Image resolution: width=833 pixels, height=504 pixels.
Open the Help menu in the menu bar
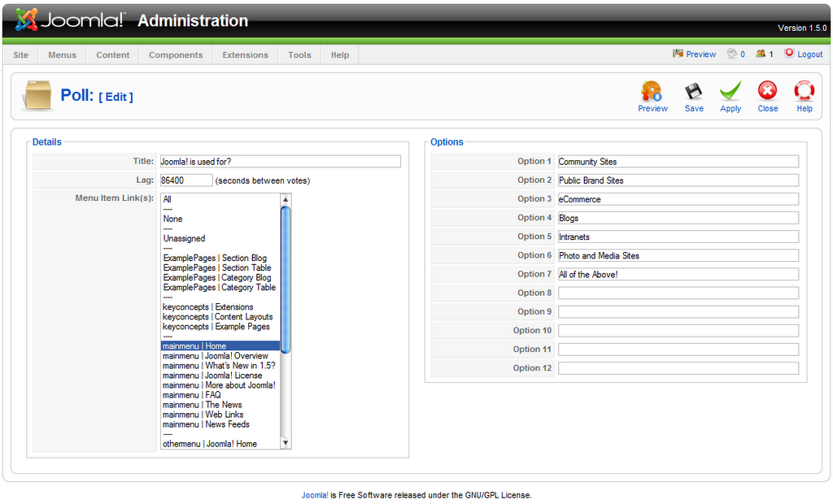click(x=340, y=54)
